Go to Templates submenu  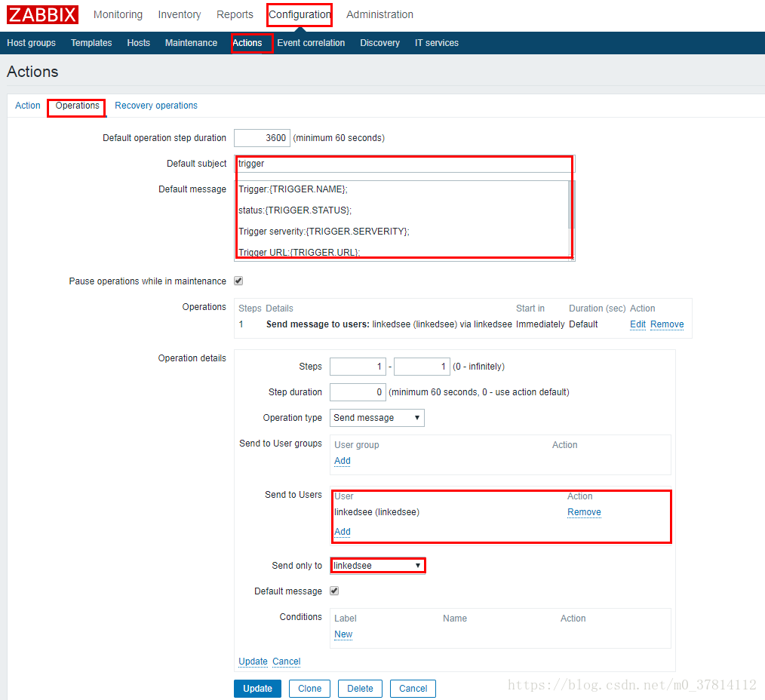(91, 43)
